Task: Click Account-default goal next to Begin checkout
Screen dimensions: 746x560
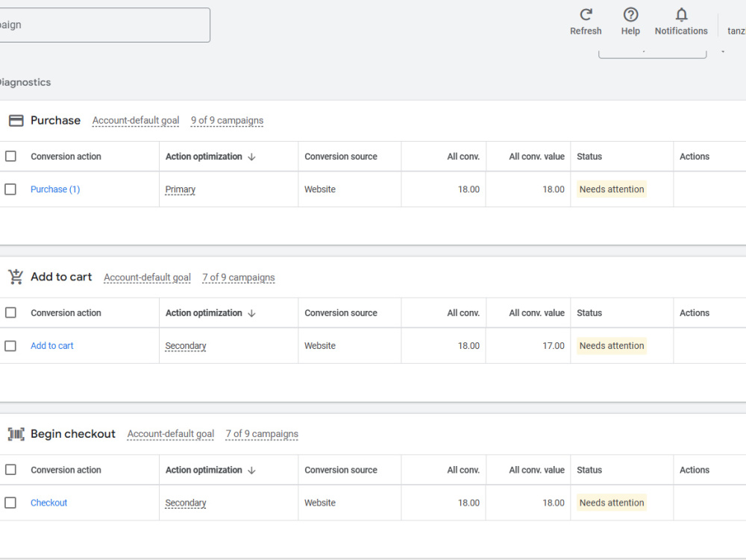Action: click(170, 433)
